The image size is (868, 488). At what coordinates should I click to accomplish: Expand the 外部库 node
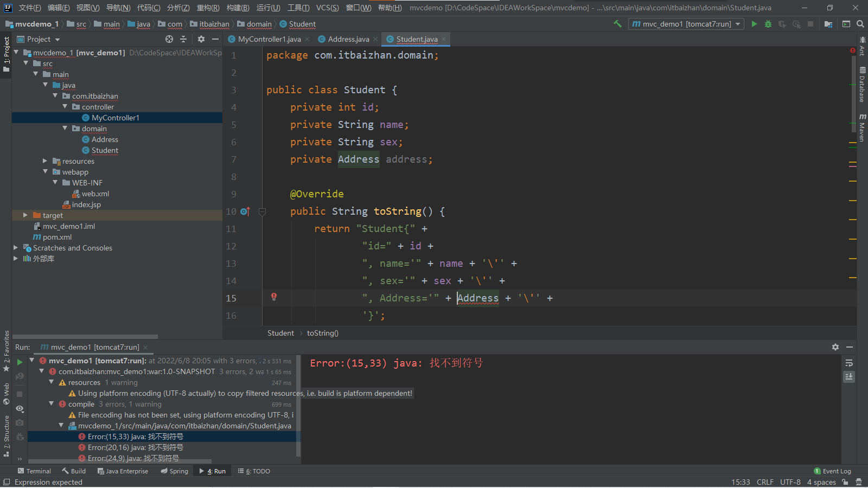click(16, 259)
